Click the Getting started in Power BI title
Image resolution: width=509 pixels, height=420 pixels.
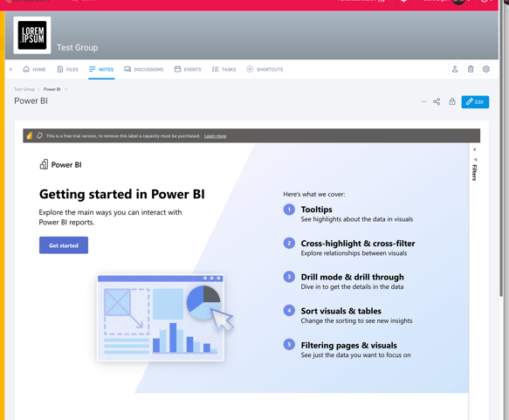[121, 194]
